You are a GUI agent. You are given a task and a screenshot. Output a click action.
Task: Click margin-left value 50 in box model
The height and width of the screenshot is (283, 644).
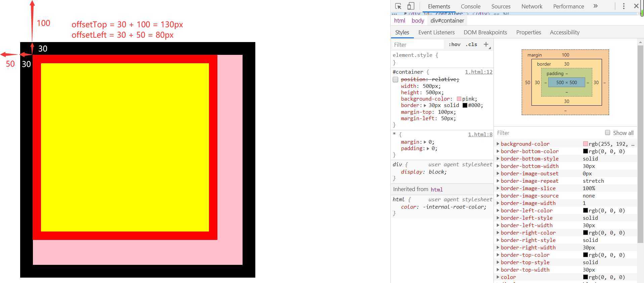click(527, 82)
